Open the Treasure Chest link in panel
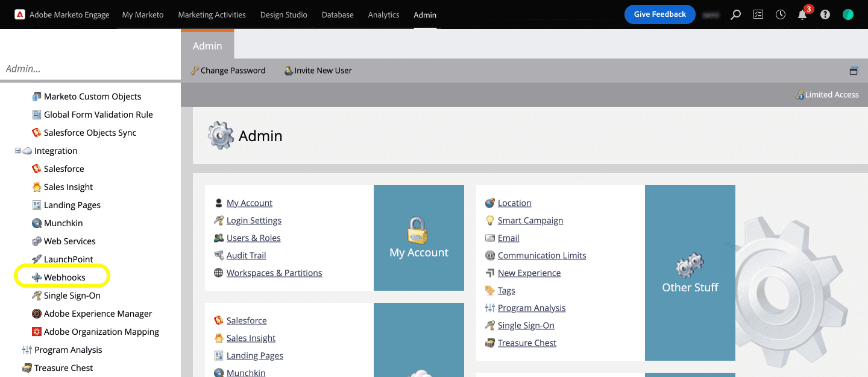 coord(527,343)
